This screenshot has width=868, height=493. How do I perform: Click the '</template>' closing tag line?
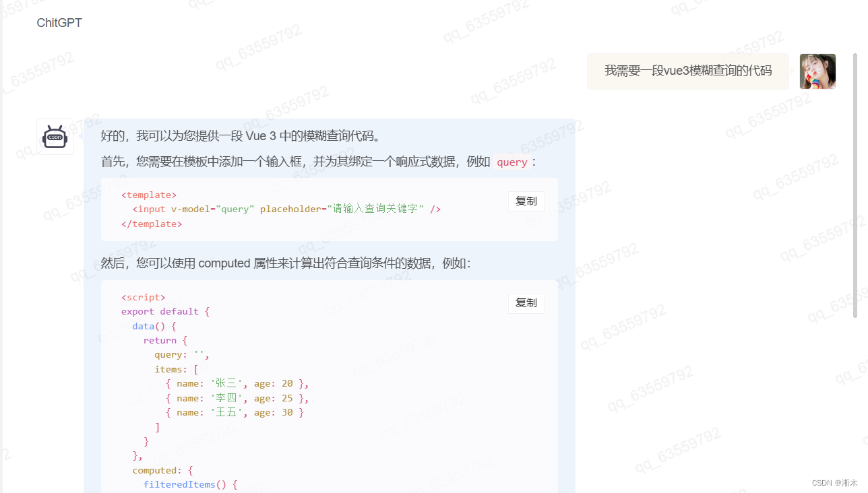pyautogui.click(x=152, y=224)
